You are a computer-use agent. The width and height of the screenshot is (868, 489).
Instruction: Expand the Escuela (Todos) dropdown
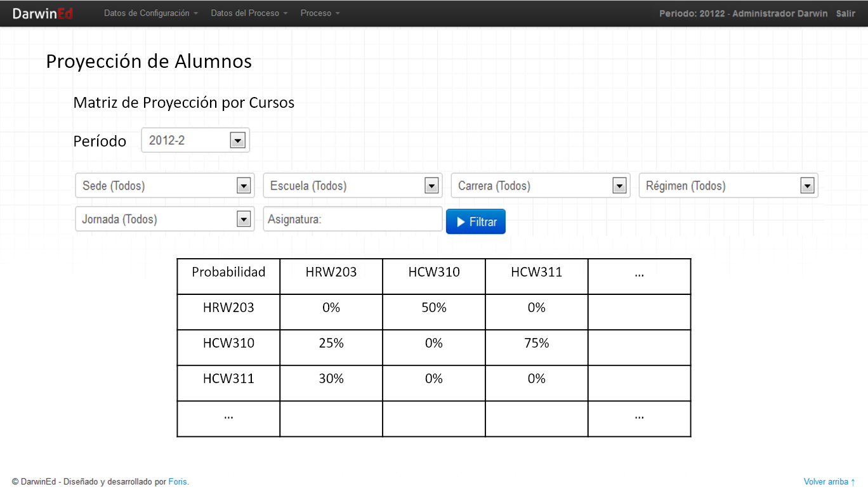[353, 186]
